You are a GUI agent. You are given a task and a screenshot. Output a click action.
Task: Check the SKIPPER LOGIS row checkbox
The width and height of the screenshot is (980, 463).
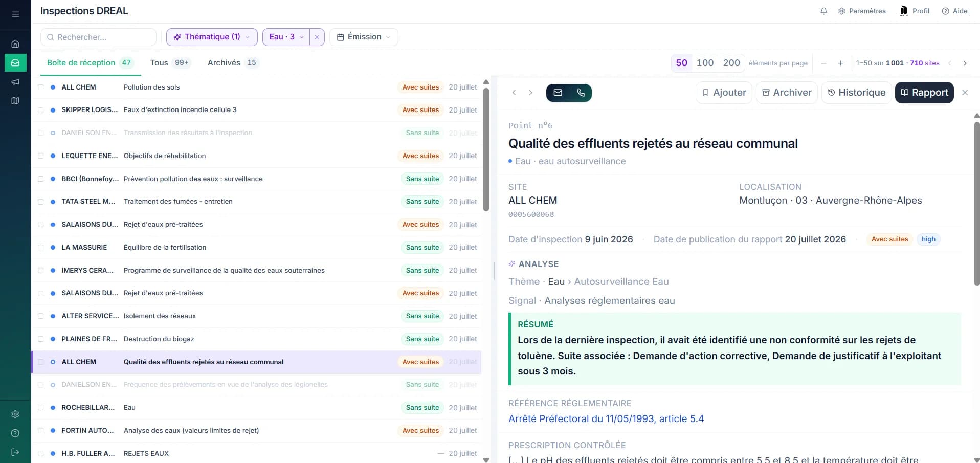coord(41,110)
